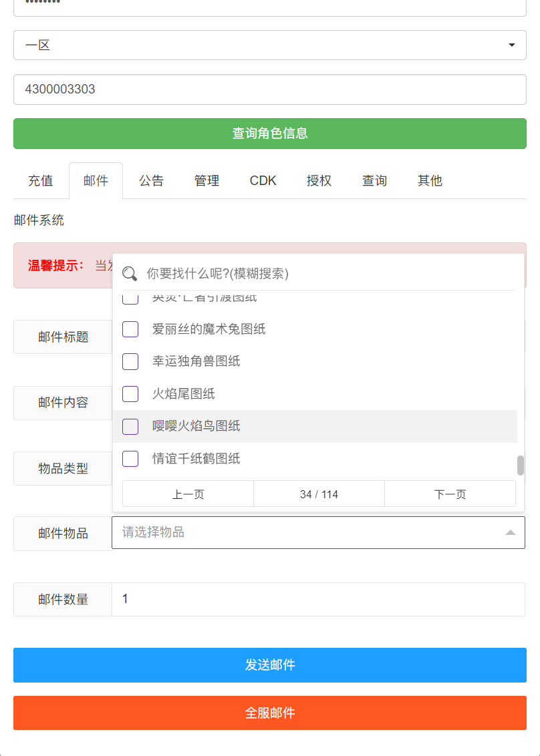Switch to the 充值 tab
The image size is (540, 756).
pos(41,180)
